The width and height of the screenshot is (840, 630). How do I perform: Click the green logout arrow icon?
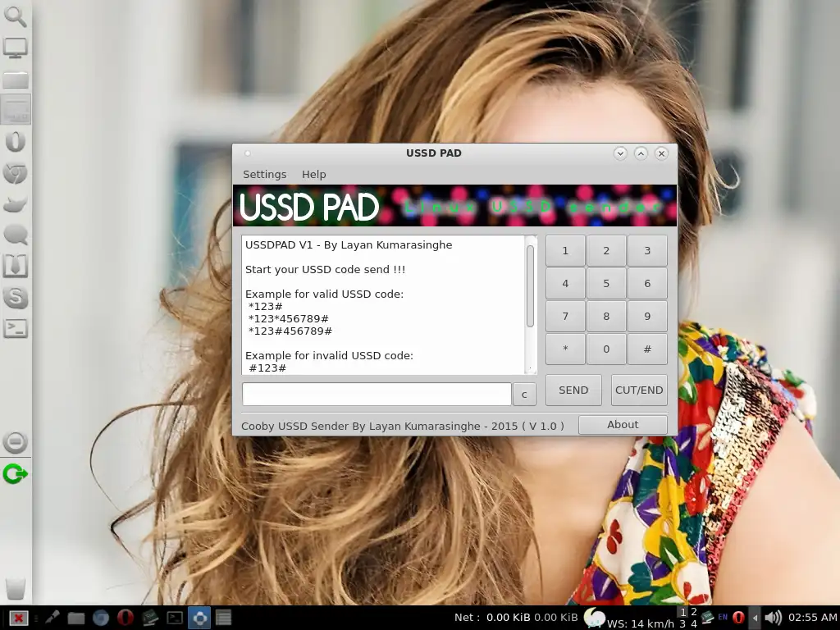pos(15,473)
